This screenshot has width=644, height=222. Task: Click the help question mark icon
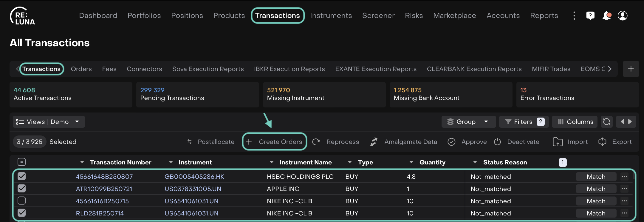coord(590,16)
